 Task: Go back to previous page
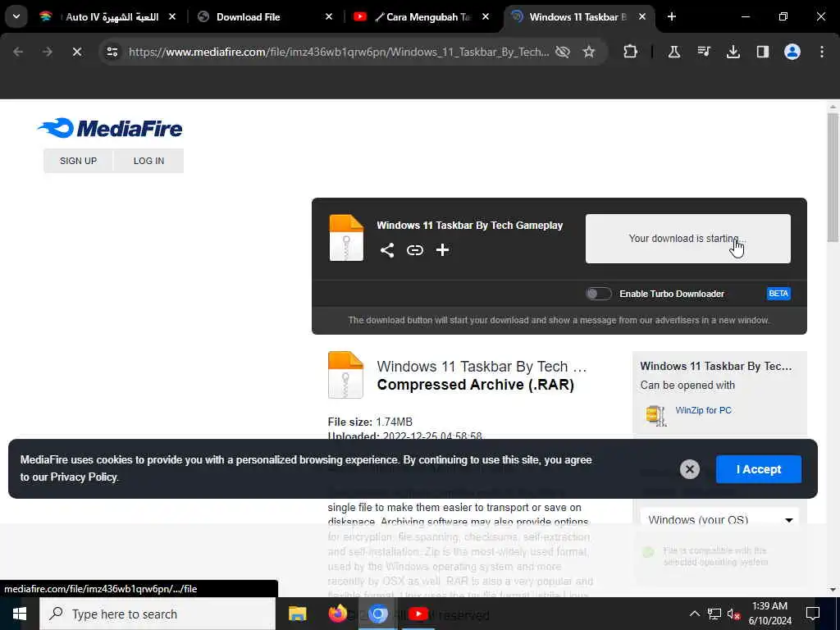click(18, 52)
